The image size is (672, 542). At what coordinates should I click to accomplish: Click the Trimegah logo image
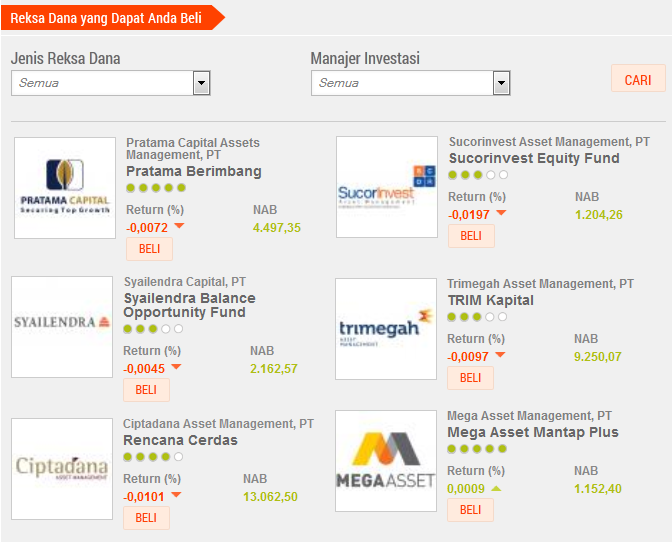386,329
